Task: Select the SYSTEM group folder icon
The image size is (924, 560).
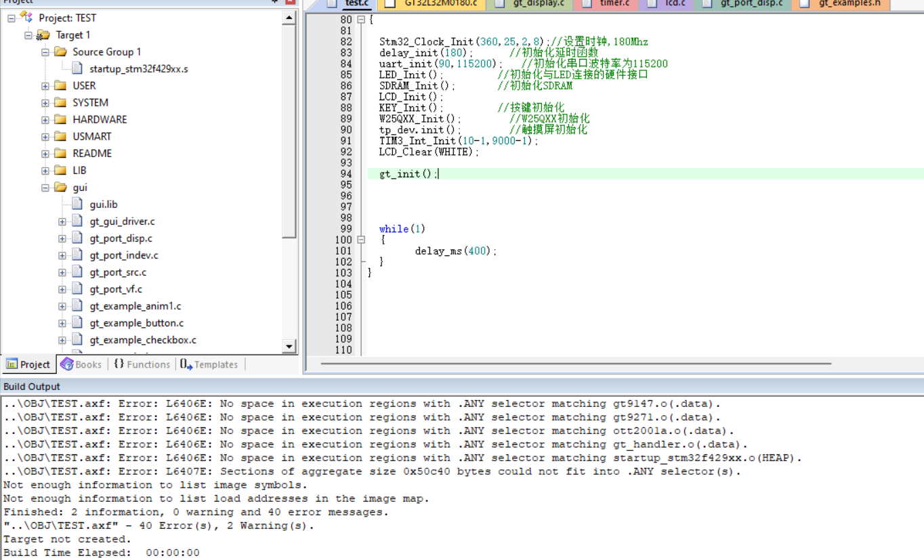Action: click(x=60, y=102)
